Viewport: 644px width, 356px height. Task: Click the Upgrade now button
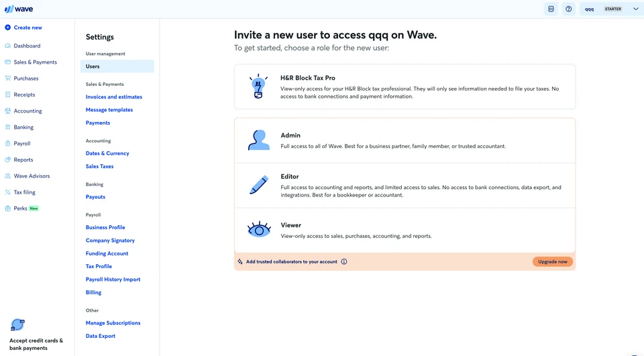point(552,261)
